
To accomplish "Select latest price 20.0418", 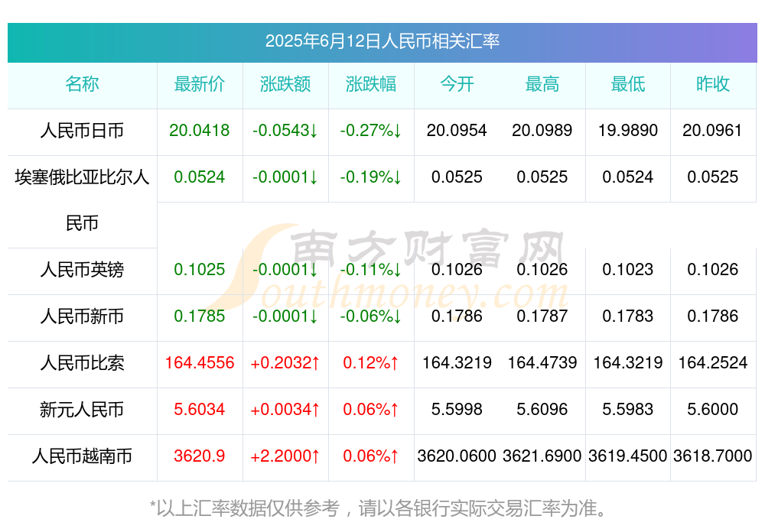I will pos(200,131).
